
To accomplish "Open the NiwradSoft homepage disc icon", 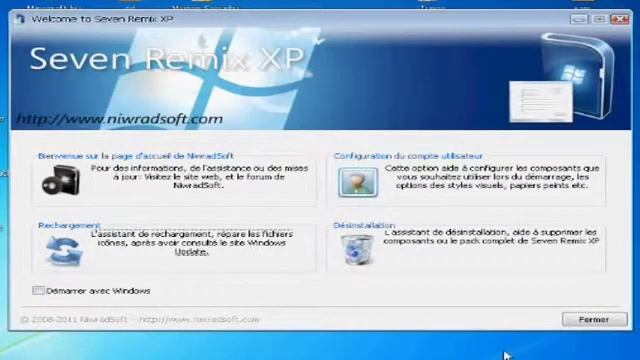I will click(x=61, y=180).
